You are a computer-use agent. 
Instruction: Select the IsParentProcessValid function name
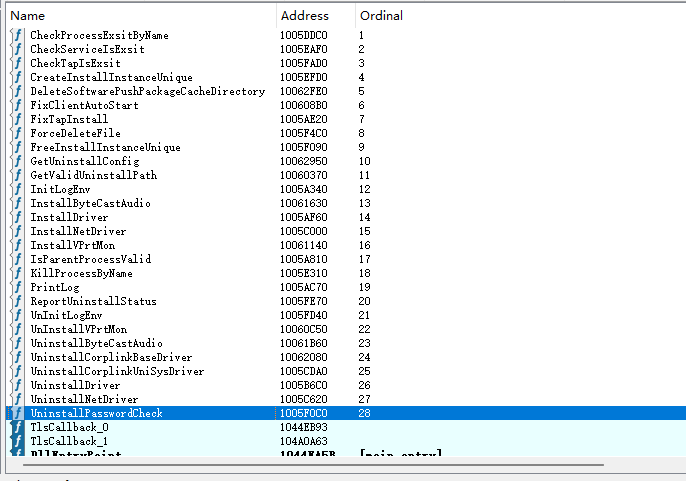tap(90, 259)
